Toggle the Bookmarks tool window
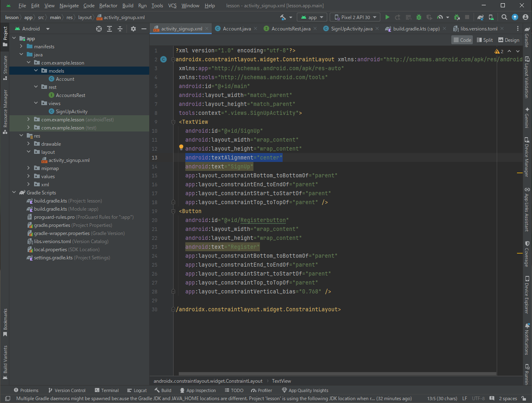 [5, 323]
